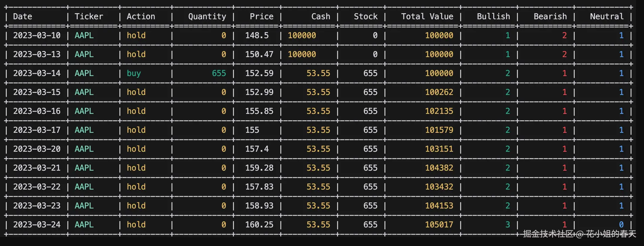Select the price 158.93

pos(259,206)
